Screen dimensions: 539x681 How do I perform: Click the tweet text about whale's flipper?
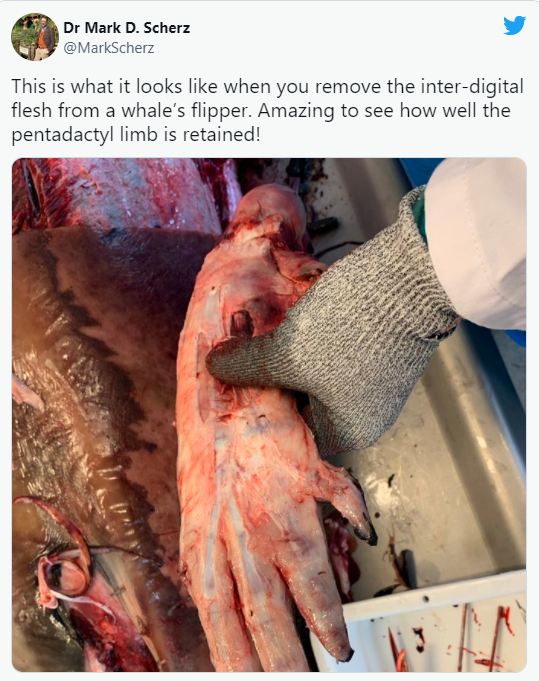[267, 110]
